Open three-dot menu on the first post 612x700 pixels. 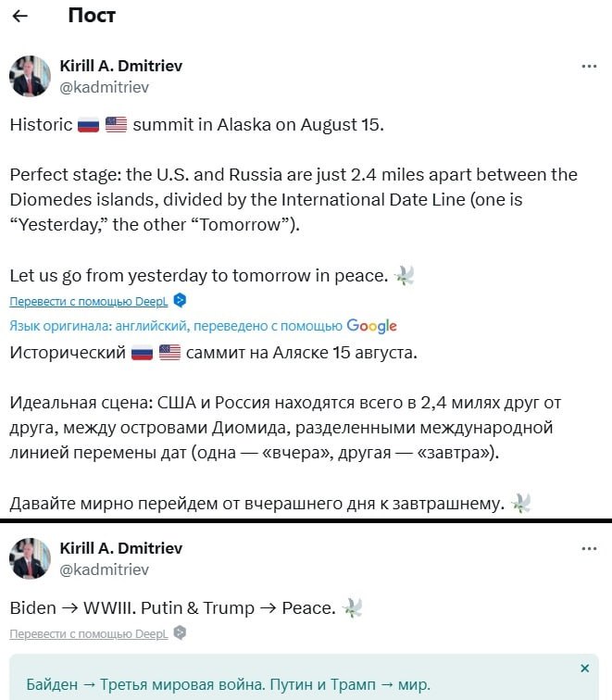(589, 67)
